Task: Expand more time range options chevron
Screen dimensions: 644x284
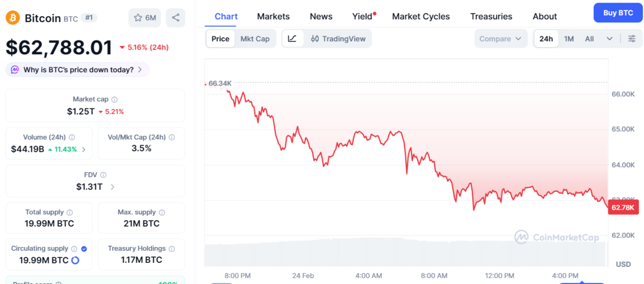Action: 610,39
